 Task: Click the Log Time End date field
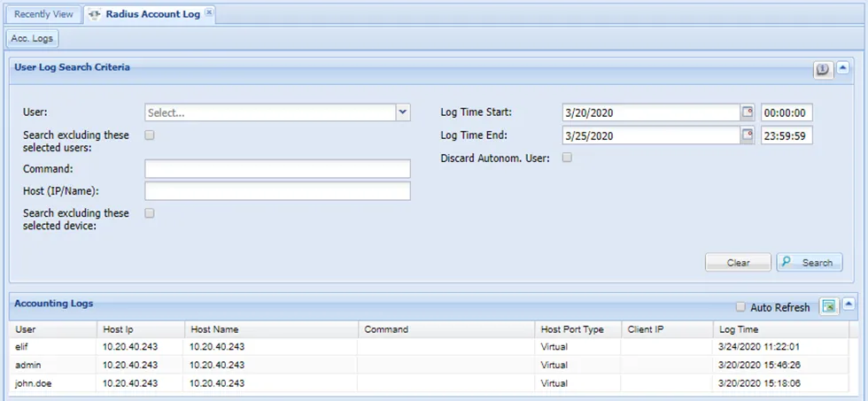[x=651, y=135]
